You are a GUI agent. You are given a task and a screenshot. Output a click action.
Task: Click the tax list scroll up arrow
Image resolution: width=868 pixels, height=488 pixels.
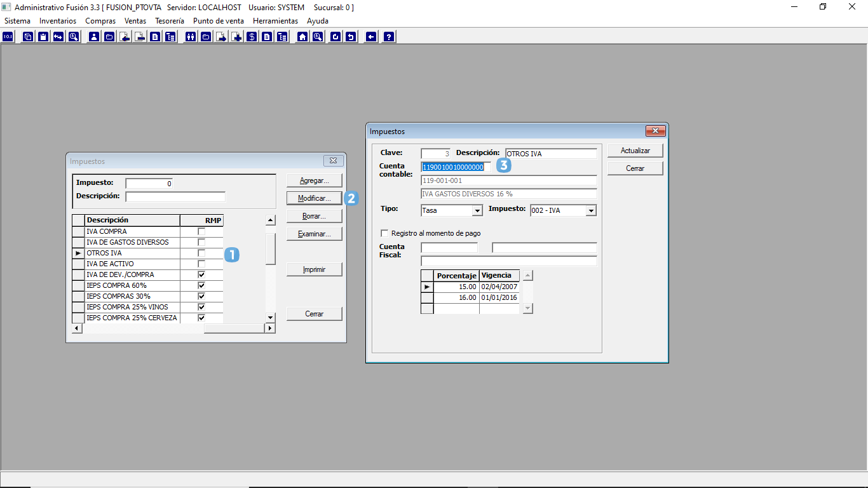(270, 220)
